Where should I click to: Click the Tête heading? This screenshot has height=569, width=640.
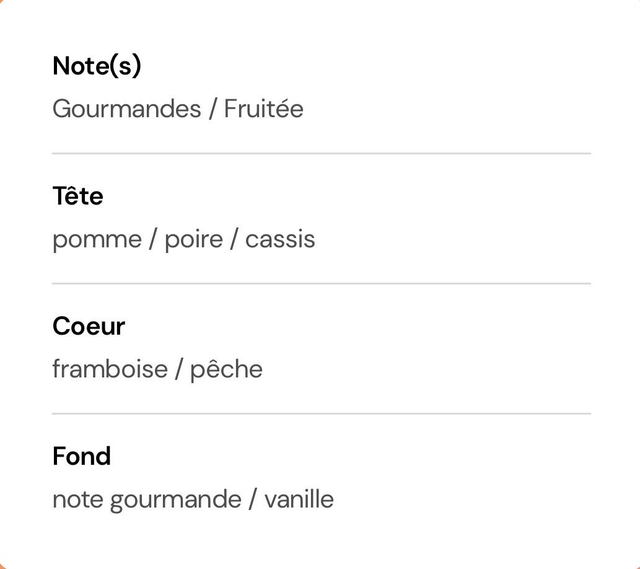tap(78, 196)
